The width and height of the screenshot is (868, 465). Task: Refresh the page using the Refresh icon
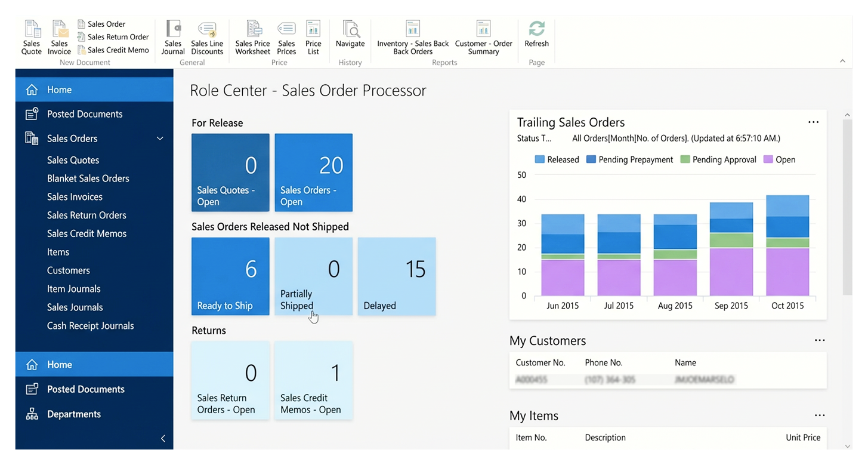point(536,34)
